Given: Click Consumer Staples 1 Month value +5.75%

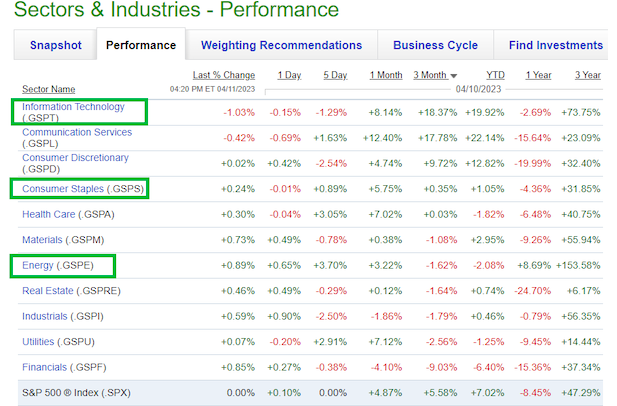Looking at the screenshot, I should click(385, 189).
